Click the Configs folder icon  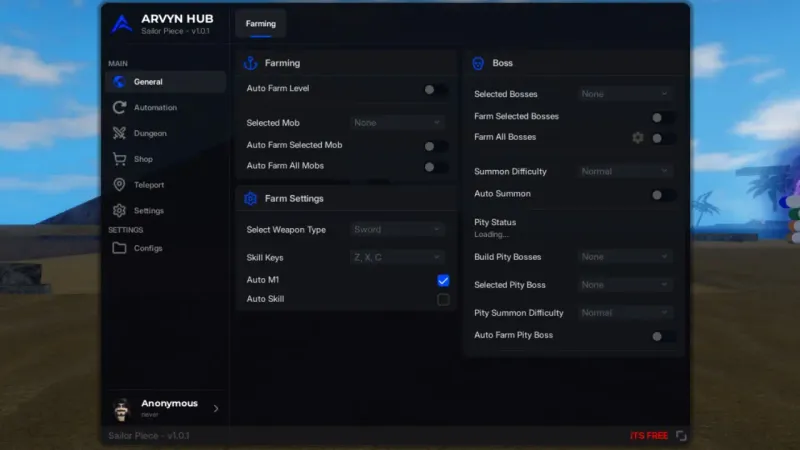[119, 248]
